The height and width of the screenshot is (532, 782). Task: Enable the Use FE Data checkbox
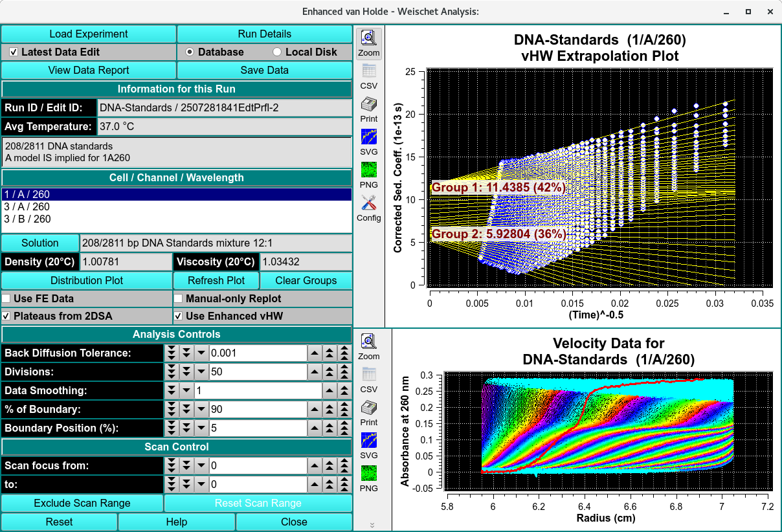click(x=6, y=298)
